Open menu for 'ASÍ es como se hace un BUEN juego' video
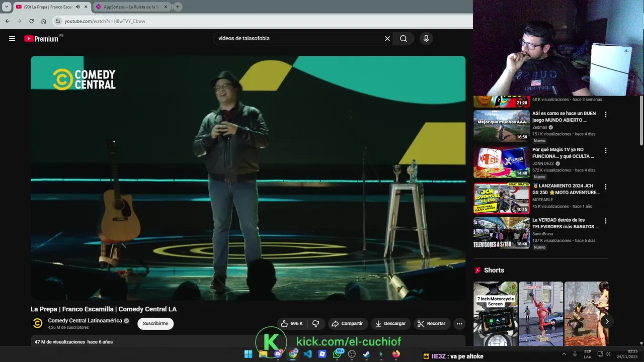This screenshot has width=644, height=362. click(606, 115)
